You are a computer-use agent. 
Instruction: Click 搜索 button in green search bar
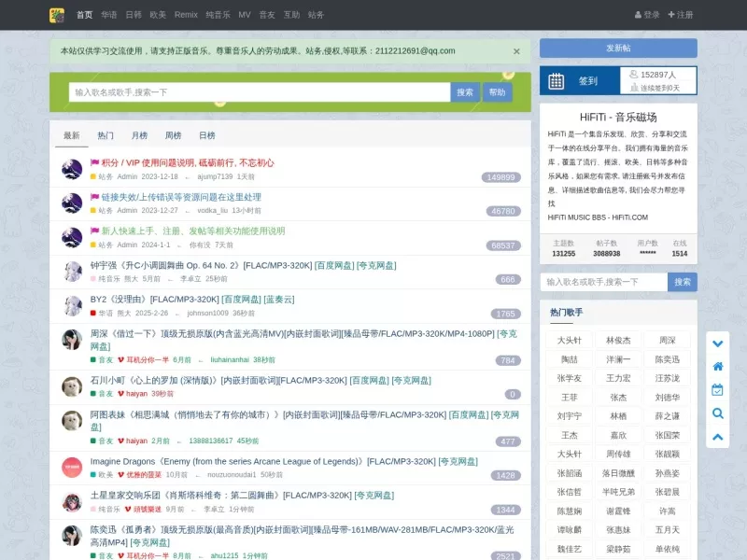tap(465, 92)
